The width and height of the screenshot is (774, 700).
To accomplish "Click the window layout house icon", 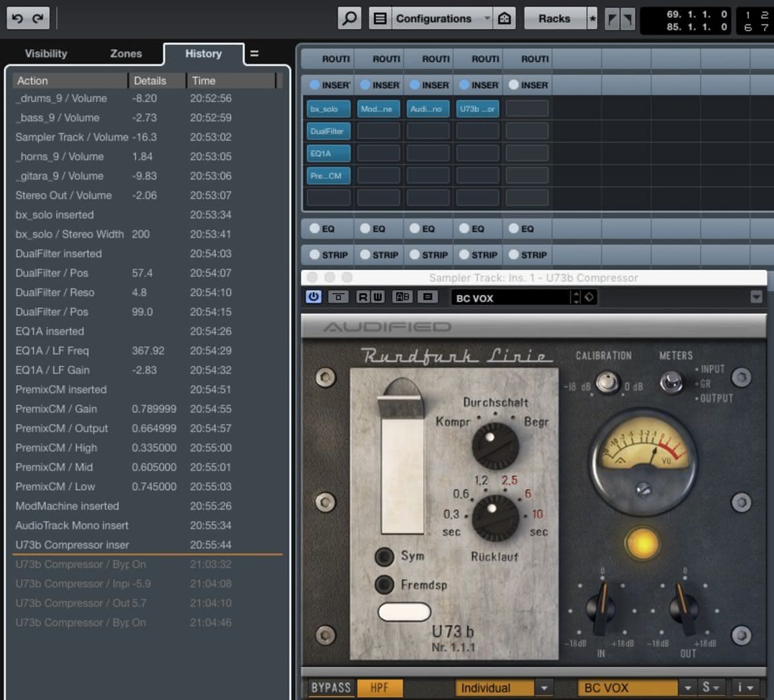I will pyautogui.click(x=505, y=19).
